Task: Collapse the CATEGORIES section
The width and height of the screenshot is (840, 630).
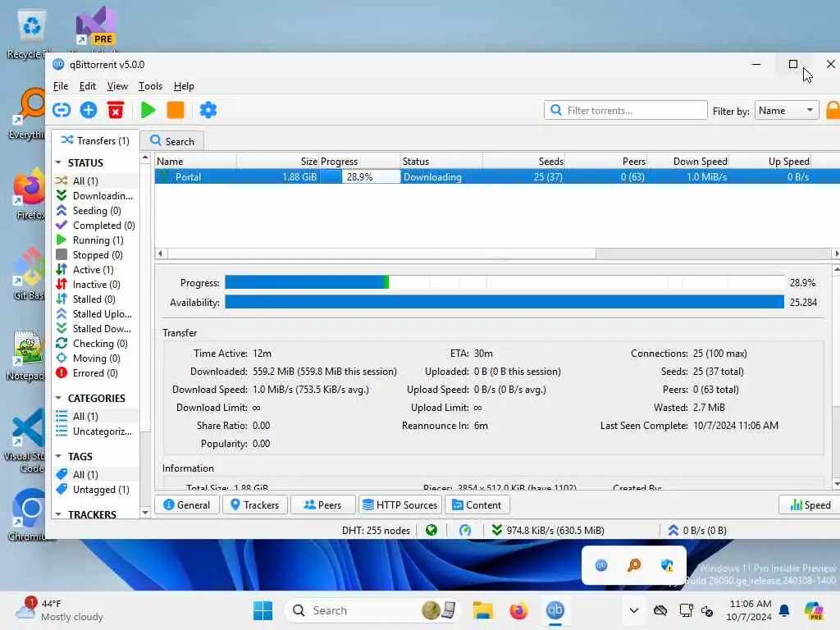Action: coord(58,398)
